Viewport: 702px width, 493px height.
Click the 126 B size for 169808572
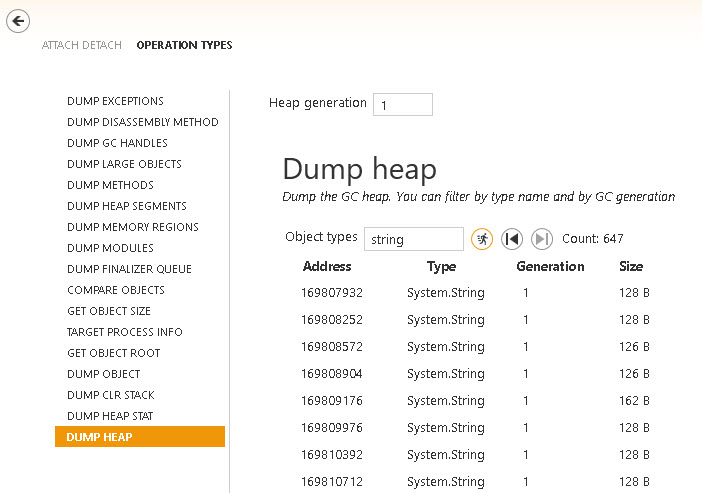click(x=634, y=347)
